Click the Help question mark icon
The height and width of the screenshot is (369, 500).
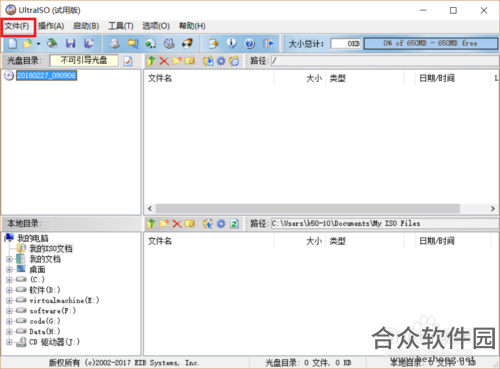[250, 43]
